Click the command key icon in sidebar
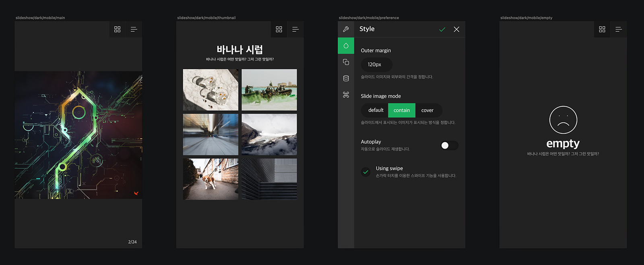644x265 pixels. 346,95
